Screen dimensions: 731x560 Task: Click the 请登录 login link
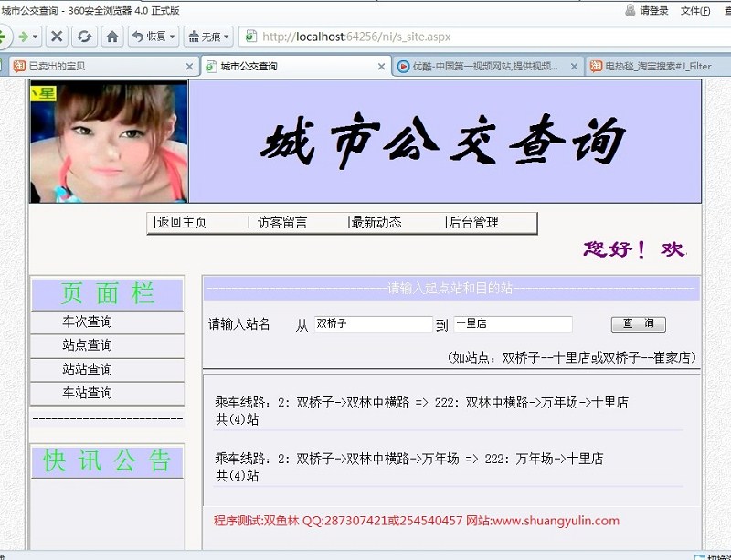pyautogui.click(x=654, y=10)
